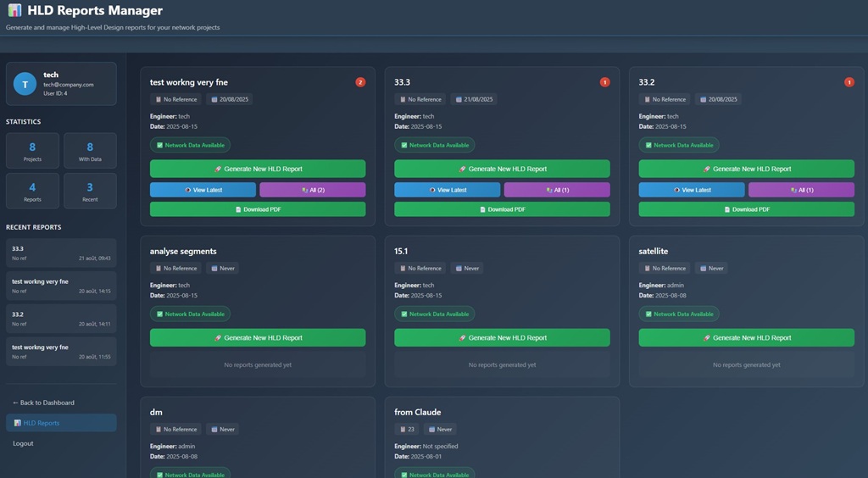The height and width of the screenshot is (478, 868).
Task: Open All (1) reports list on 33.2 card
Action: tap(801, 190)
